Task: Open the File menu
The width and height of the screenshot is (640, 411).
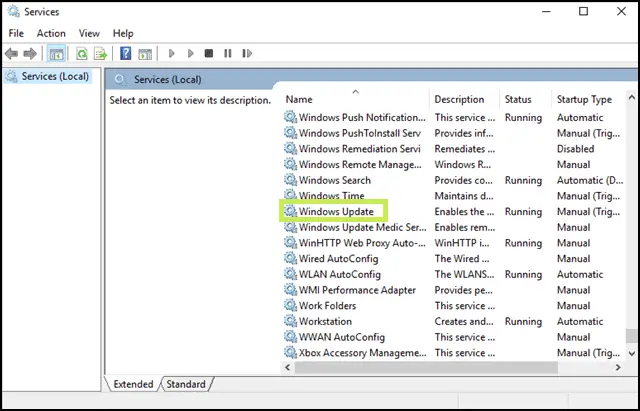Action: pos(16,33)
